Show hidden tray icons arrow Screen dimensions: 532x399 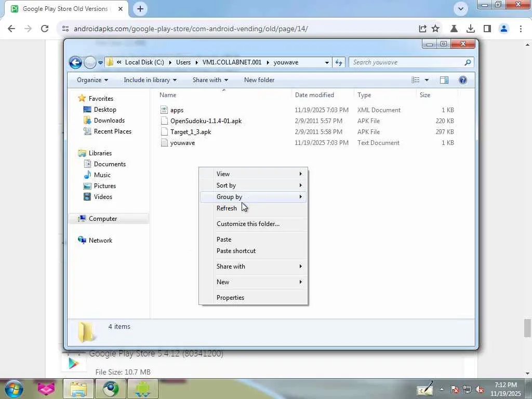pyautogui.click(x=442, y=390)
